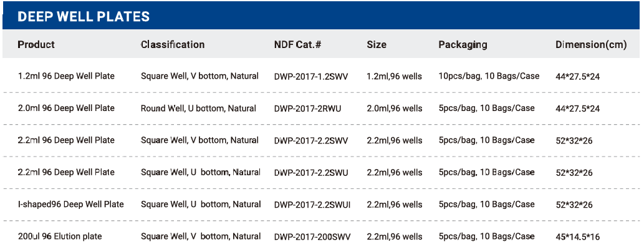This screenshot has height=252, width=644.
Task: Click the NDF Cat.# column header
Action: [x=297, y=44]
